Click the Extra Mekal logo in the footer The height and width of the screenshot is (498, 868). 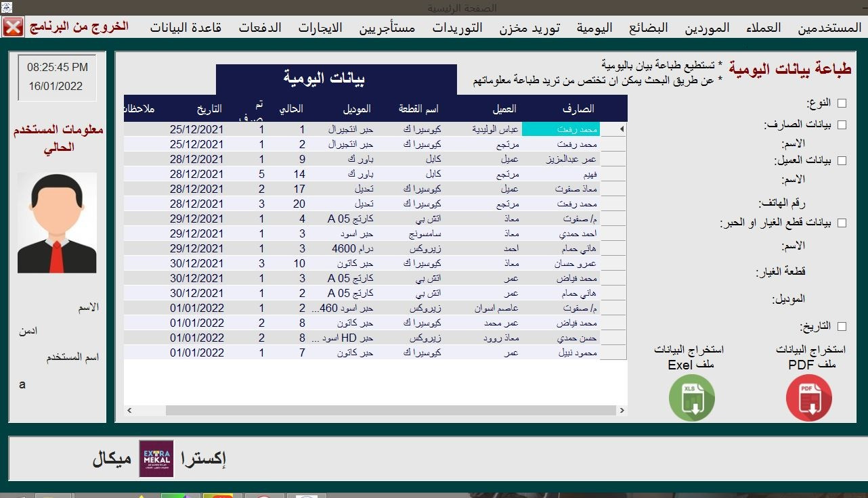(x=156, y=458)
